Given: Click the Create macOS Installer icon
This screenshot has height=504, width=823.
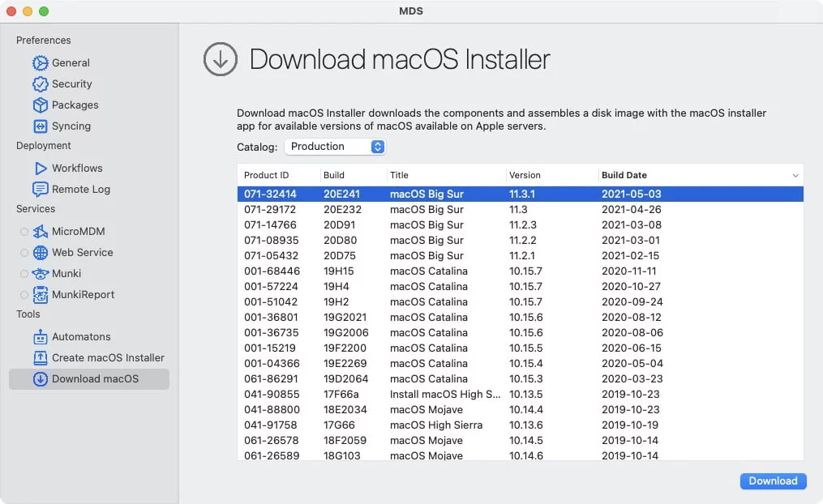Looking at the screenshot, I should click(41, 357).
